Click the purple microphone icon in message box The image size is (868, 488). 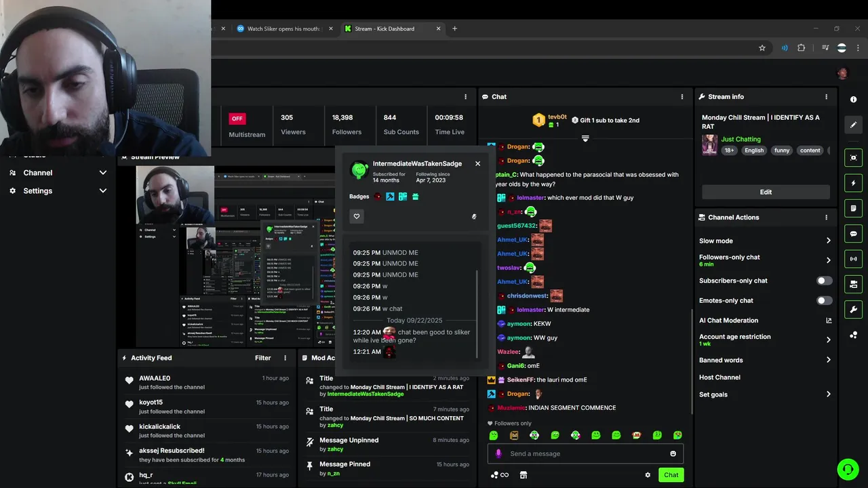click(x=498, y=453)
